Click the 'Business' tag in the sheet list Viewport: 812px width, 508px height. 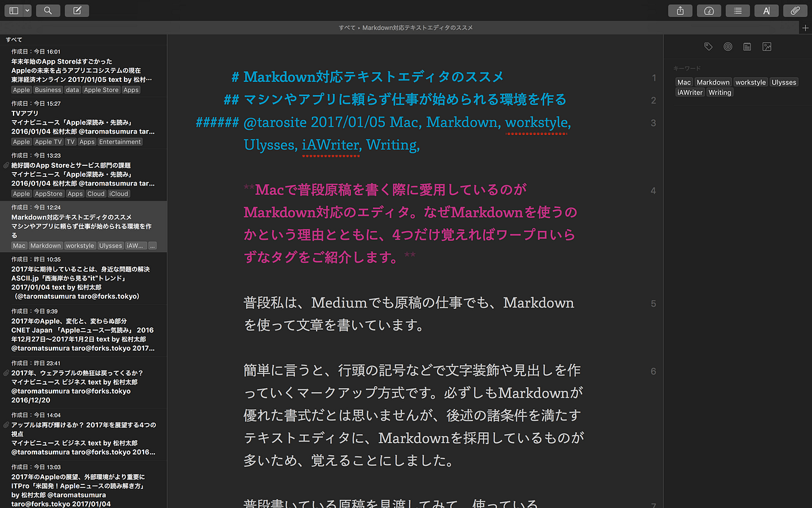(x=48, y=90)
